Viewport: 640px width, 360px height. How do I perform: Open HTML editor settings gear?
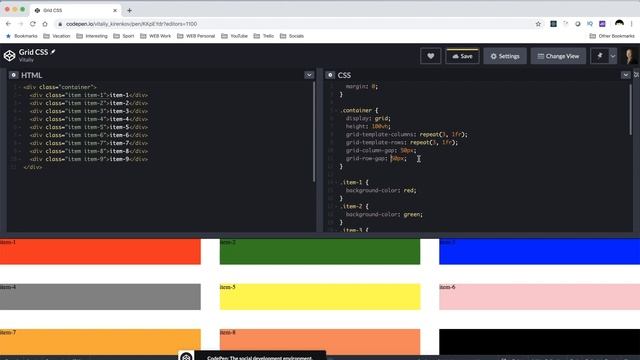click(13, 75)
